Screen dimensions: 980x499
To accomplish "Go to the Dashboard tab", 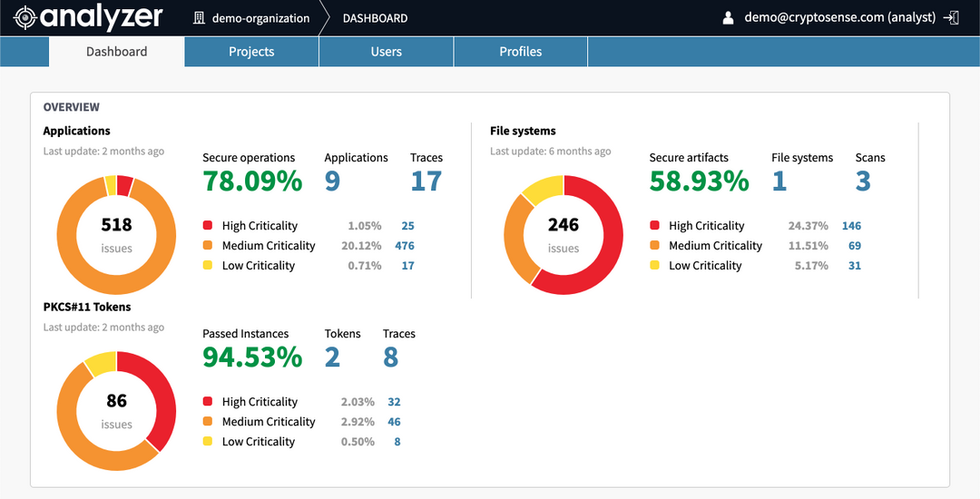I will (116, 52).
